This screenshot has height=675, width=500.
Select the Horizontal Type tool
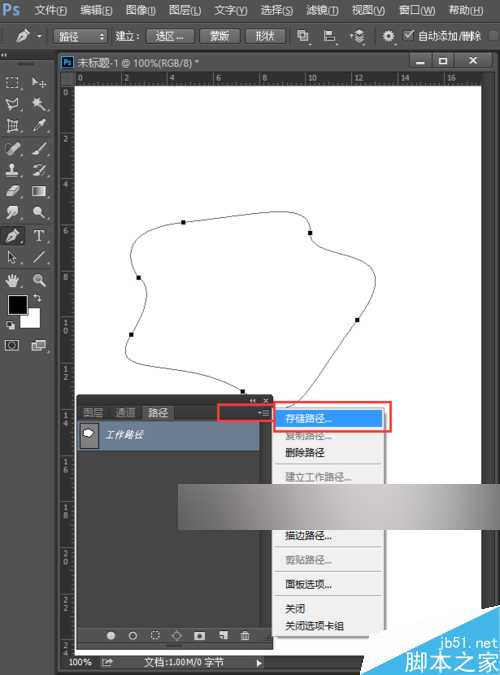(x=39, y=235)
